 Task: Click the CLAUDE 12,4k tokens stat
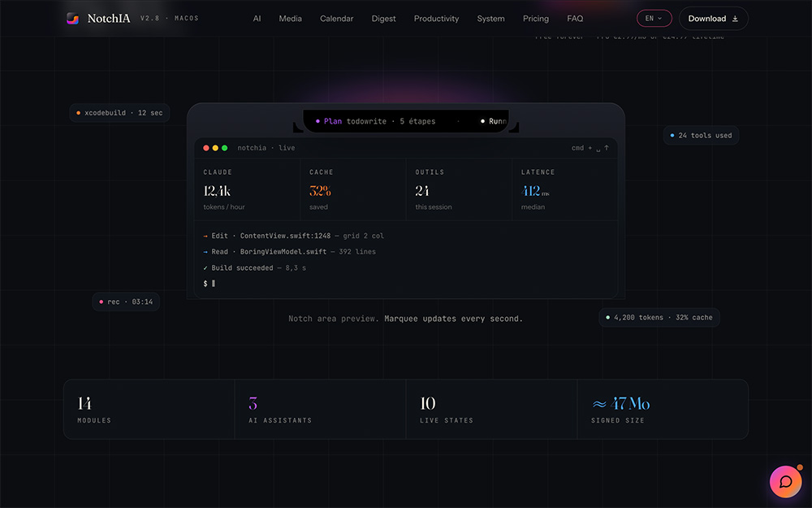pos(248,189)
